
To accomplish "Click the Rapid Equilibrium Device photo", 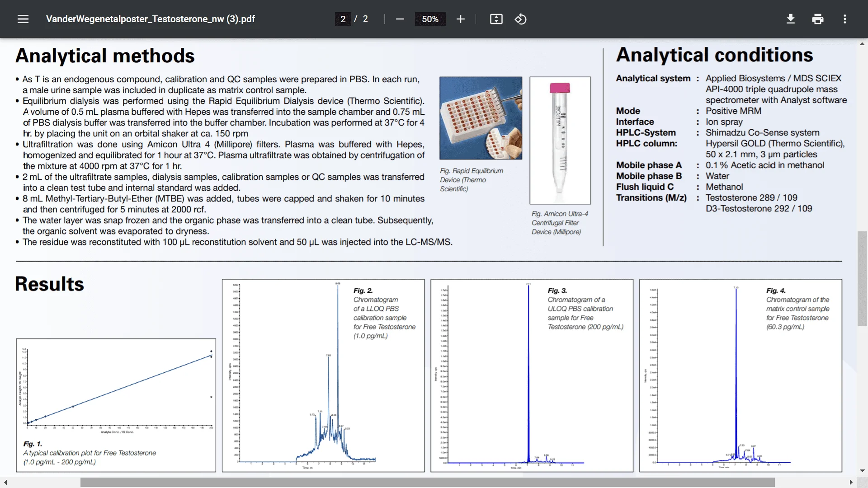I will point(481,118).
